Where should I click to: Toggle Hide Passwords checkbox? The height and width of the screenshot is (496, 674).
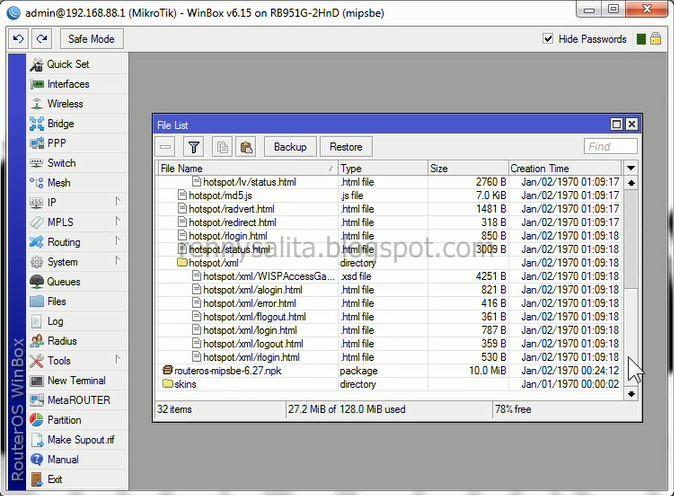[548, 39]
